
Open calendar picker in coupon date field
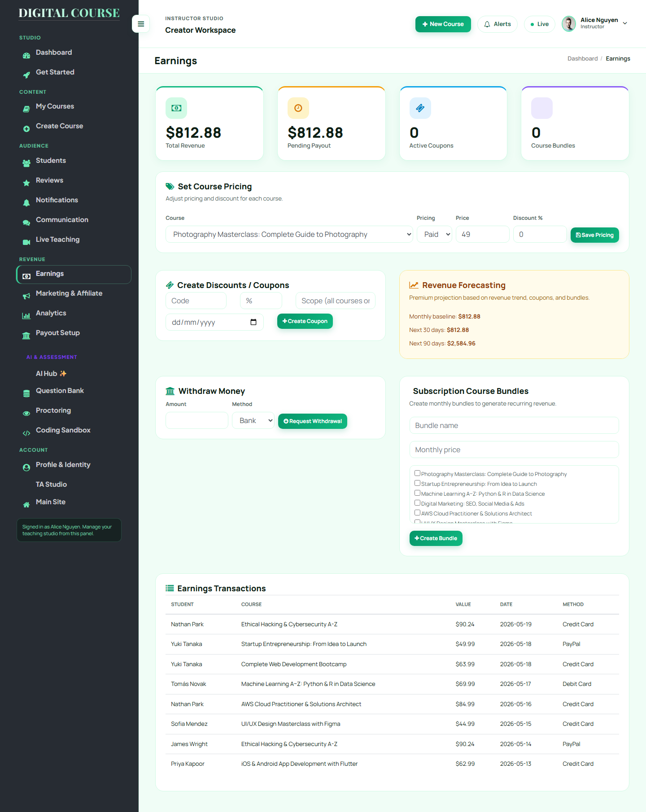(x=253, y=322)
